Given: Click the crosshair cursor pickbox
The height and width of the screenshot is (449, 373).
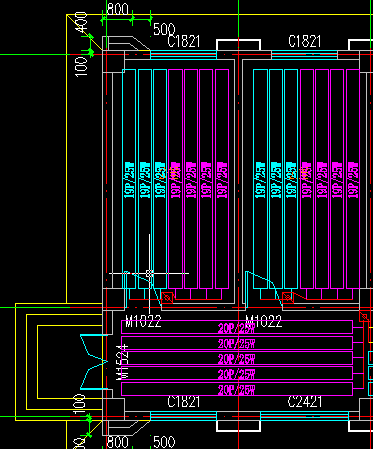Looking at the screenshot, I should click(149, 274).
